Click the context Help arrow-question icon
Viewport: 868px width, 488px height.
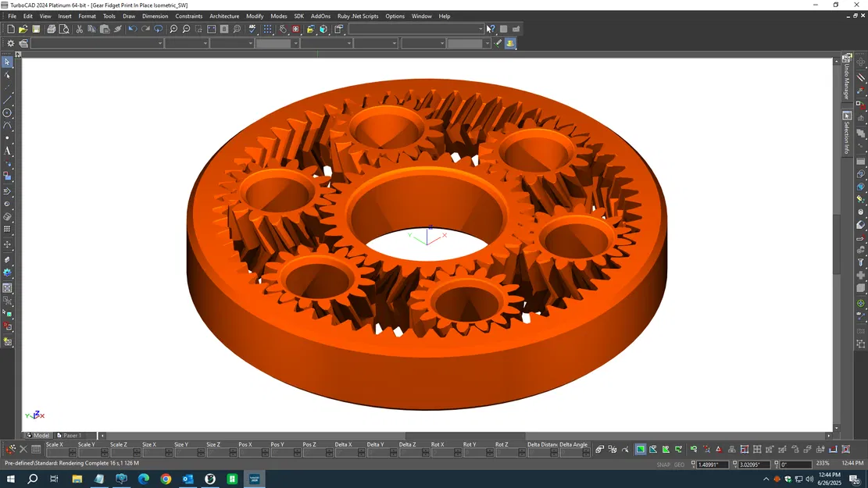pos(491,29)
